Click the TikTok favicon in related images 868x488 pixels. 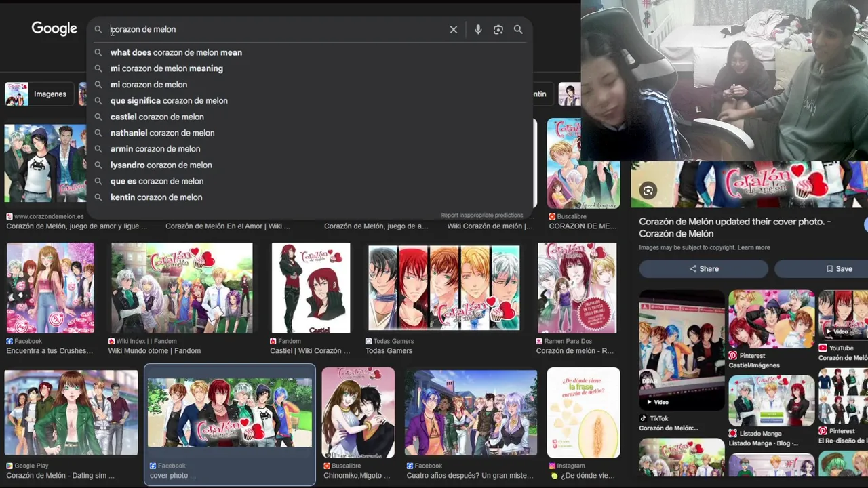[x=643, y=419]
